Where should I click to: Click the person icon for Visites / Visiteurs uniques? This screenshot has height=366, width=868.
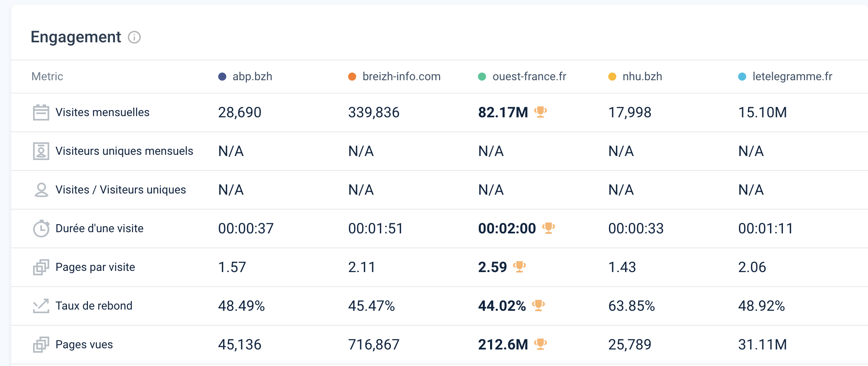click(x=41, y=190)
